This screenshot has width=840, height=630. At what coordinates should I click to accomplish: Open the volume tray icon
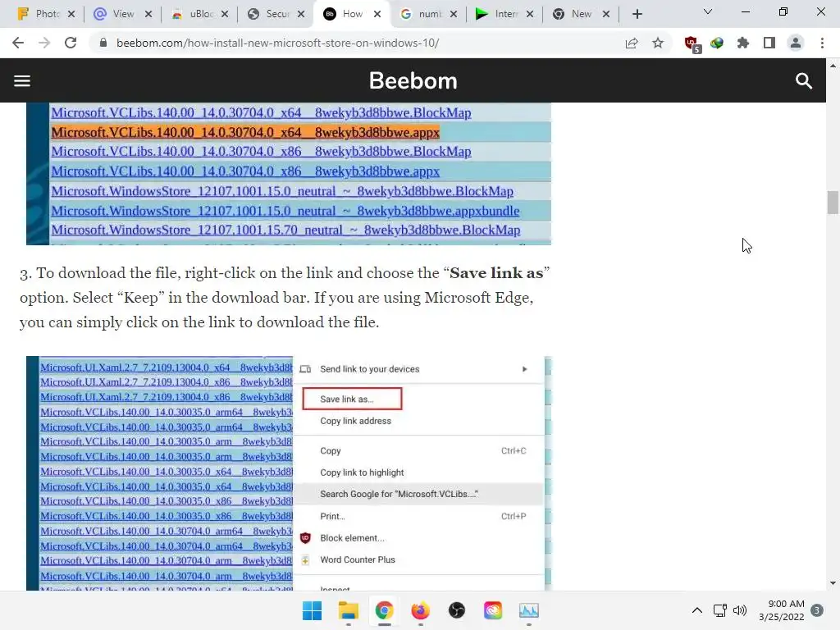coord(740,610)
